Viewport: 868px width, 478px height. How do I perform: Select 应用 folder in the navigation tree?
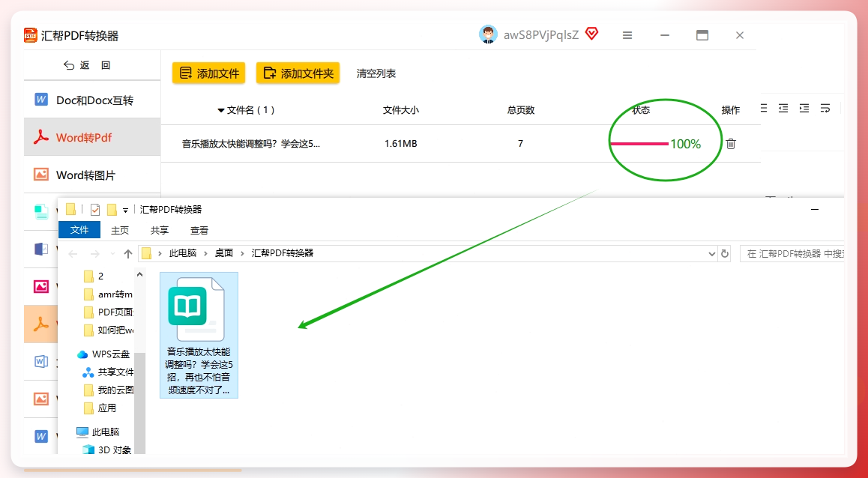pyautogui.click(x=100, y=408)
